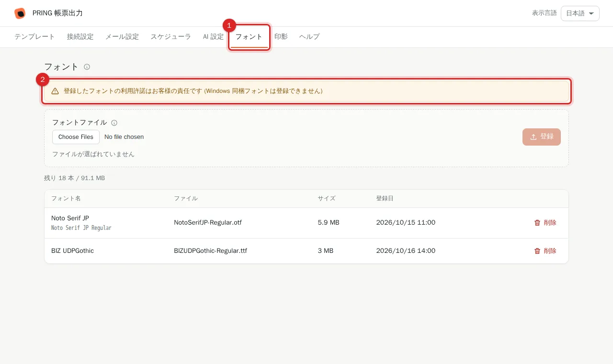
Task: Open the 日本語 display language dropdown
Action: point(580,13)
